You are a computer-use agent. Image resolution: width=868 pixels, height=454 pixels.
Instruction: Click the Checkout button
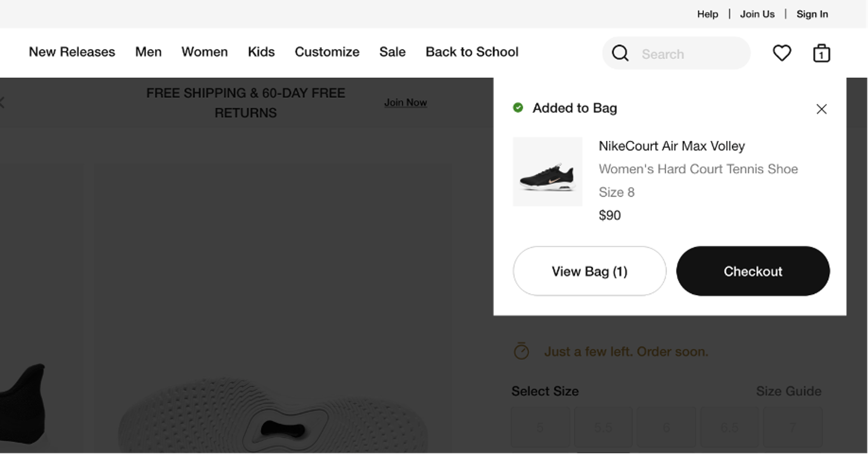tap(753, 271)
